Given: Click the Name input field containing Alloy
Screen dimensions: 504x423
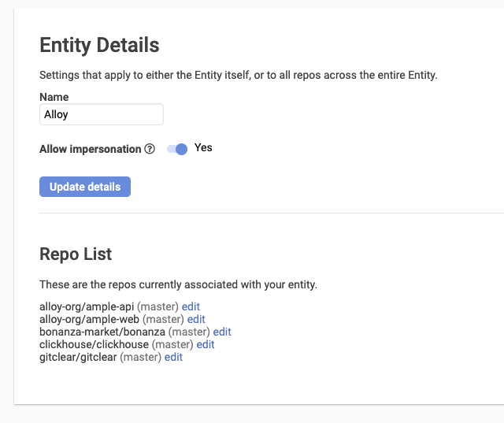Looking at the screenshot, I should (x=101, y=114).
